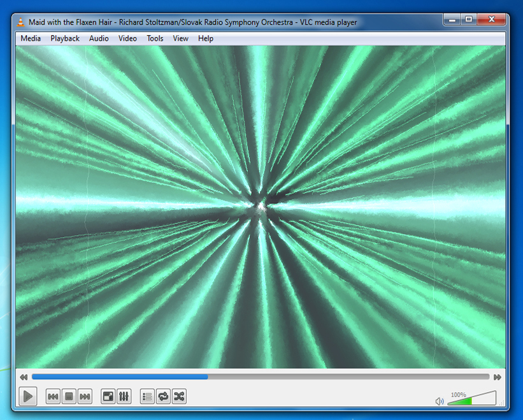Open the Help menu
Viewport: 523px width, 420px height.
(x=206, y=38)
